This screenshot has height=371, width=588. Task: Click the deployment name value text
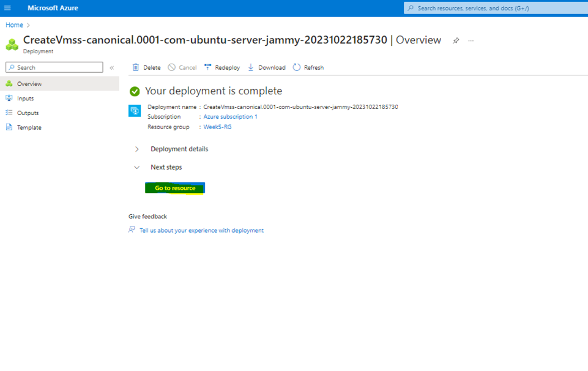(301, 107)
